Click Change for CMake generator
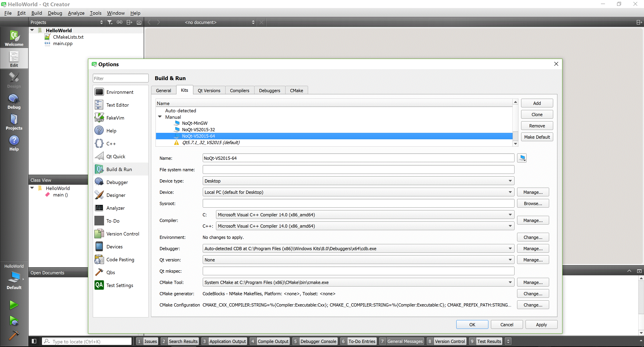 [533, 293]
